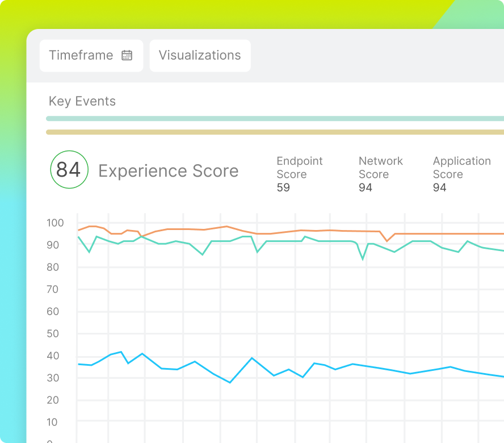The image size is (504, 443).
Task: Open the Timeframe picker button
Action: [x=91, y=56]
